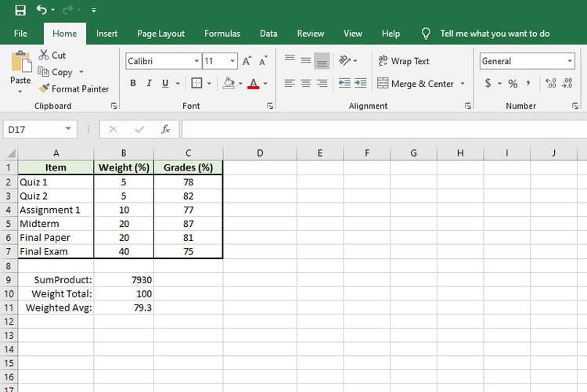587x392 pixels.
Task: Toggle Italic formatting
Action: [149, 83]
